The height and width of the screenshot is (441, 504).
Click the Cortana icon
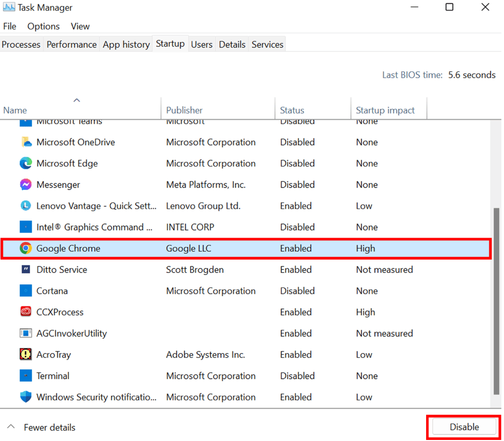[26, 291]
